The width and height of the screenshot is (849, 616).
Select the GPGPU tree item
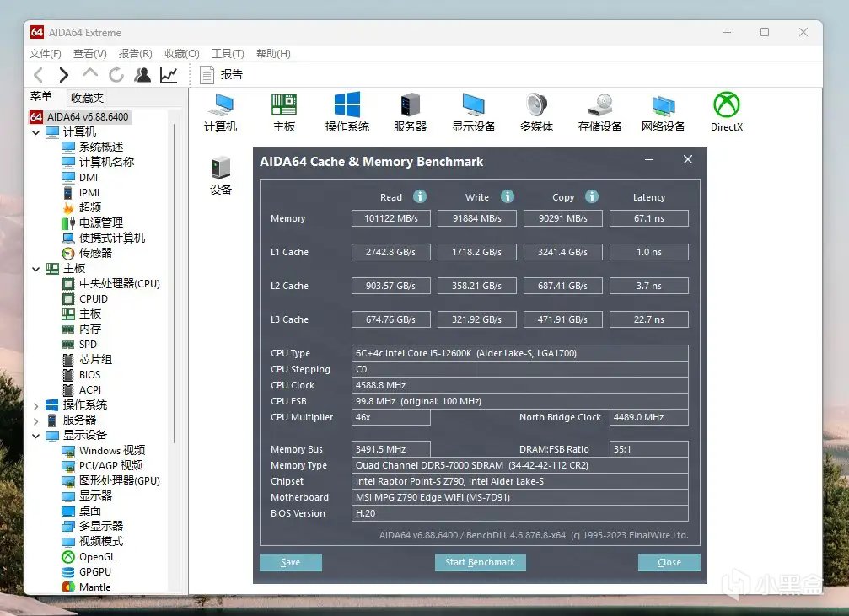coord(87,571)
